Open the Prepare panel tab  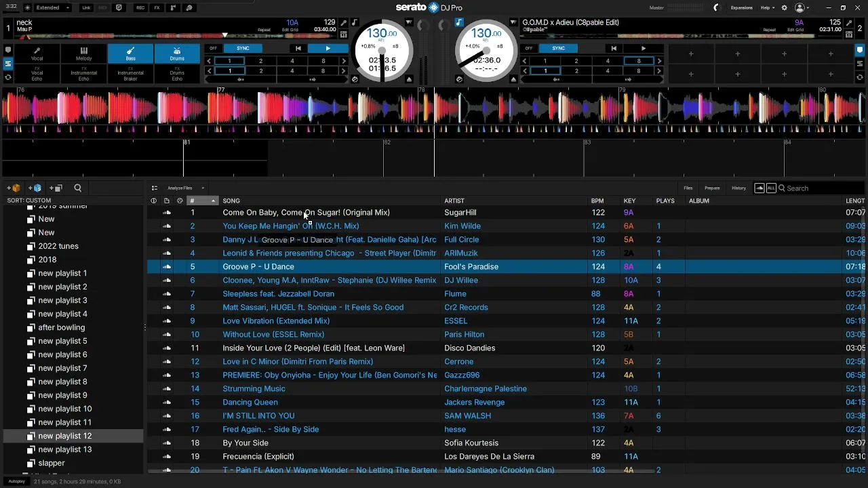(x=712, y=188)
